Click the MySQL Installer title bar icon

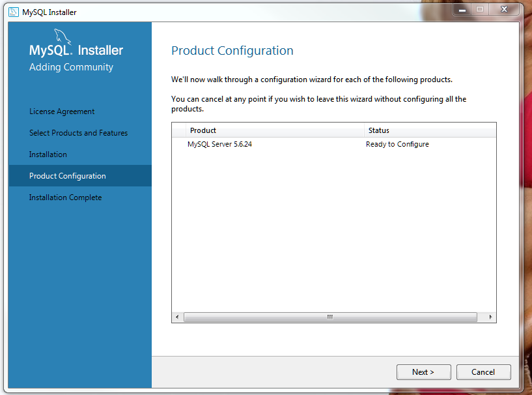14,12
